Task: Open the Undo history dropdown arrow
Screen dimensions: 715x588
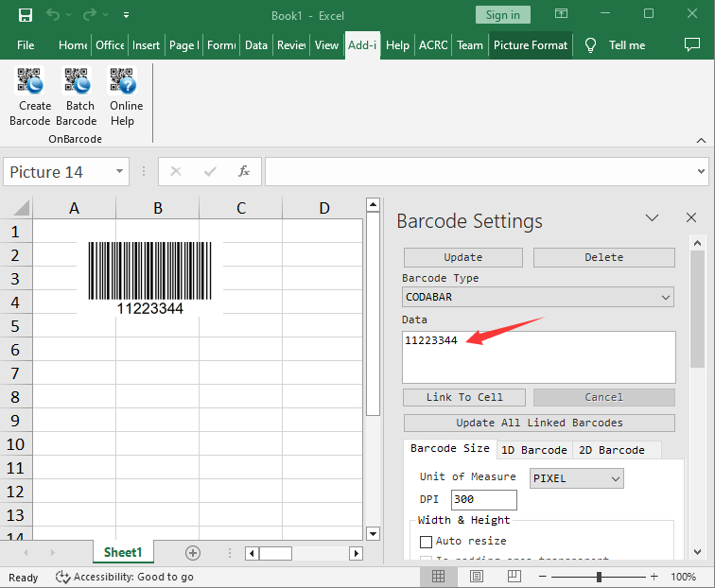Action: [x=69, y=15]
